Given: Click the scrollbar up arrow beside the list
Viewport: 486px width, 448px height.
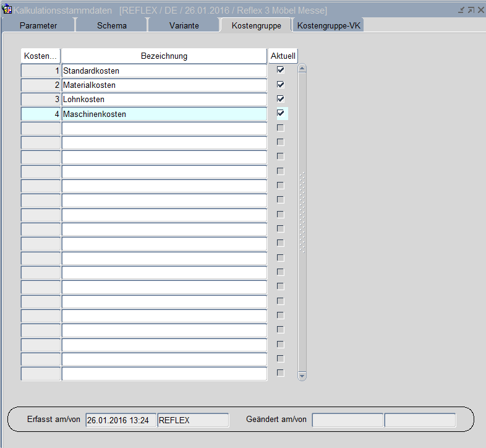Looking at the screenshot, I should [x=302, y=69].
